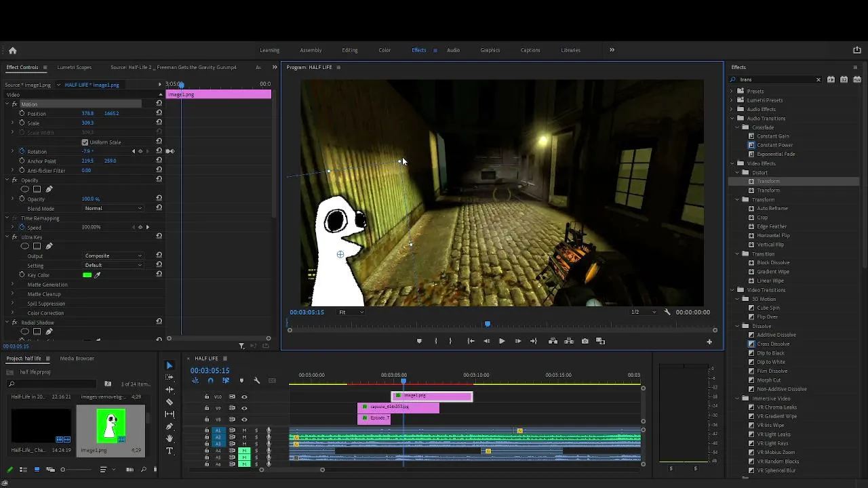This screenshot has height=488, width=868.
Task: Open the playback resolution 1/2 dropdown
Action: tap(644, 312)
